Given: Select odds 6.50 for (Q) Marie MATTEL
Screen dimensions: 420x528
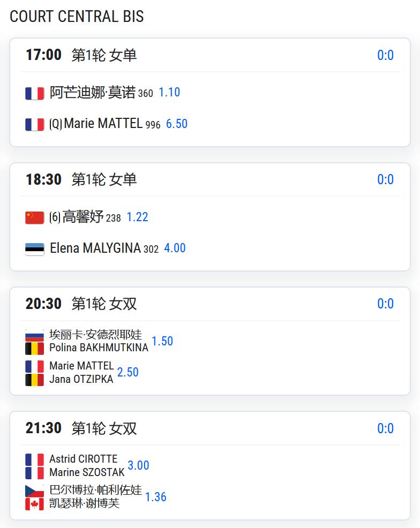Looking at the screenshot, I should 177,124.
